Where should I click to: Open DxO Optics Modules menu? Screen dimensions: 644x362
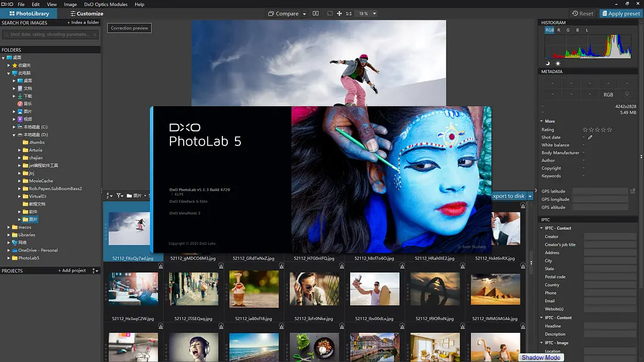click(106, 4)
